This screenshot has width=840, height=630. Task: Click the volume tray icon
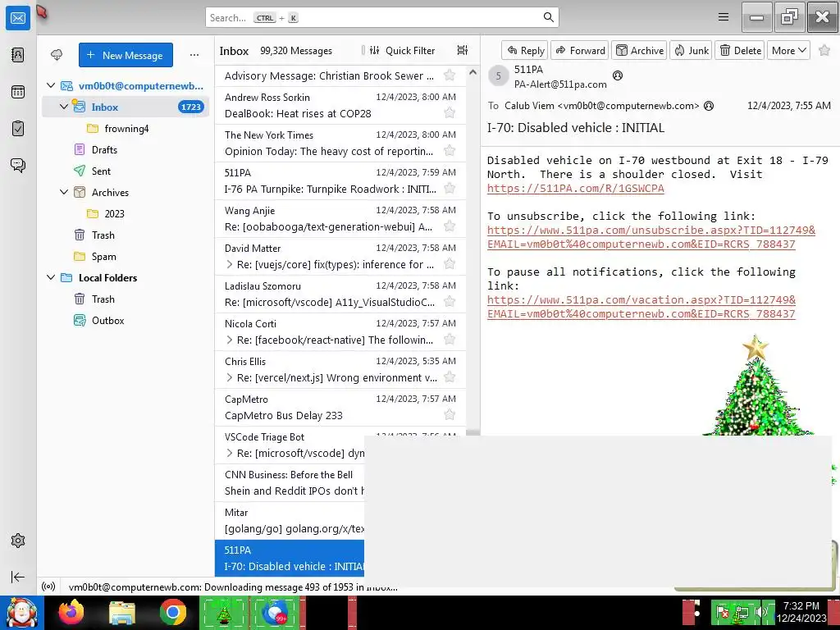click(760, 612)
